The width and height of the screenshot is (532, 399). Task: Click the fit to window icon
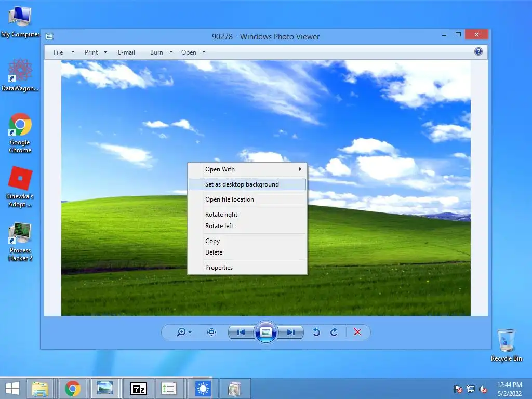click(212, 332)
